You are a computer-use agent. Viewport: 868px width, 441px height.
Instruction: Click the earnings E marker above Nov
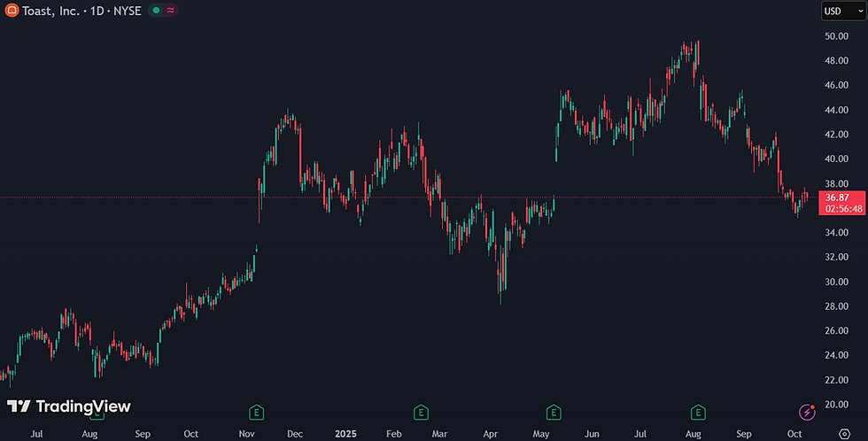[x=256, y=413]
